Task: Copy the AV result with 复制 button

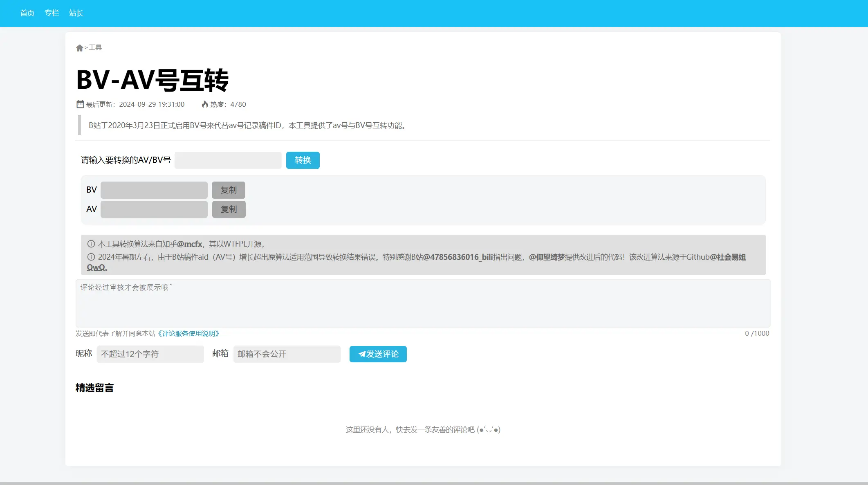Action: (x=229, y=209)
